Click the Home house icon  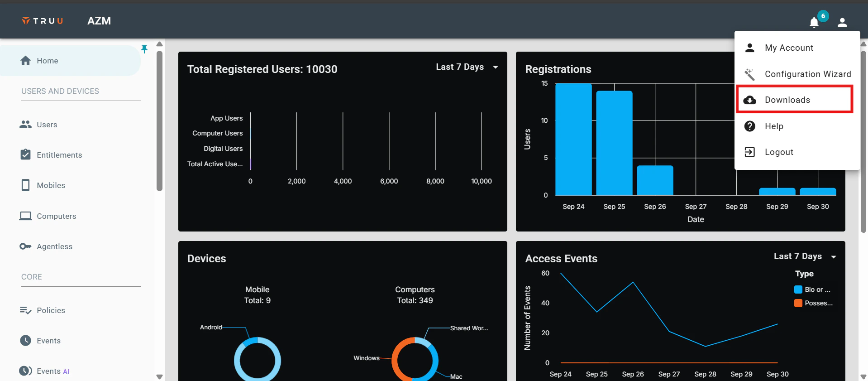point(26,60)
